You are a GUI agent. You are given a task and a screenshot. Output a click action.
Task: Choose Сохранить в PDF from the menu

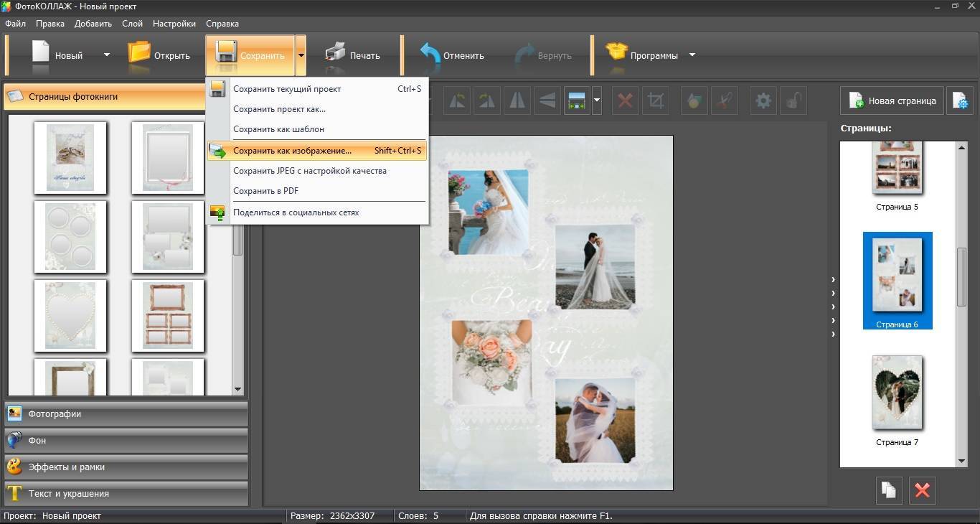(265, 191)
